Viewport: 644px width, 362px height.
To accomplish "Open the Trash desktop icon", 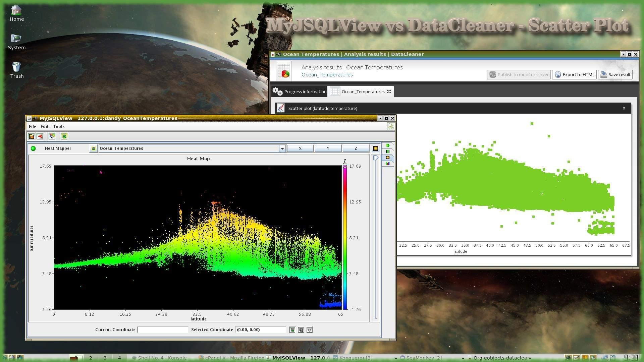I will 16,70.
